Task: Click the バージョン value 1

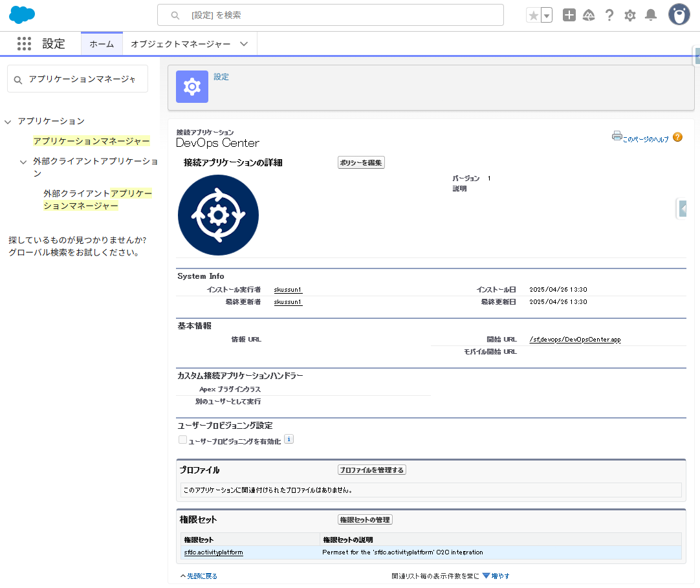Action: pos(489,178)
